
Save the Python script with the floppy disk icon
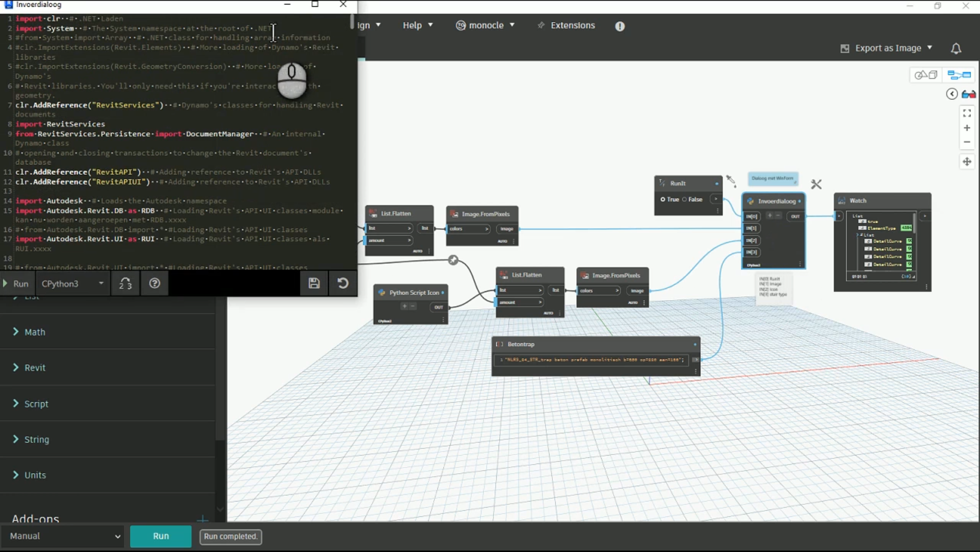point(314,283)
